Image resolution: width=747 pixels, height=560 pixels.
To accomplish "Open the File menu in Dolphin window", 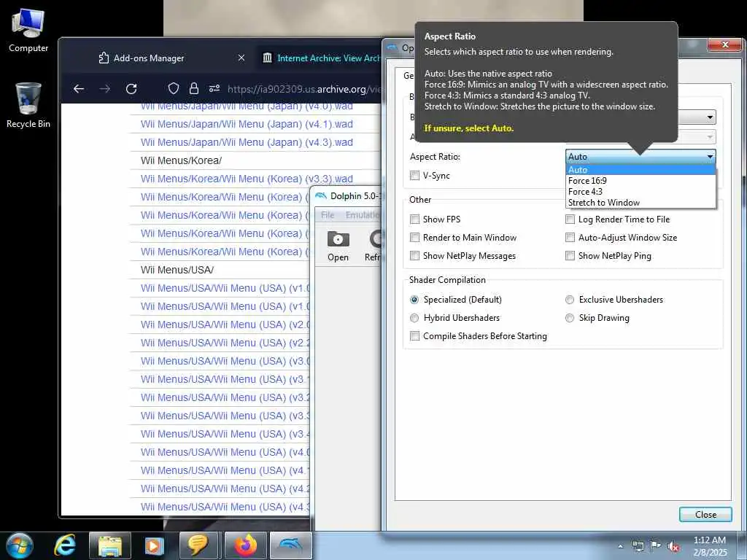I will [328, 215].
